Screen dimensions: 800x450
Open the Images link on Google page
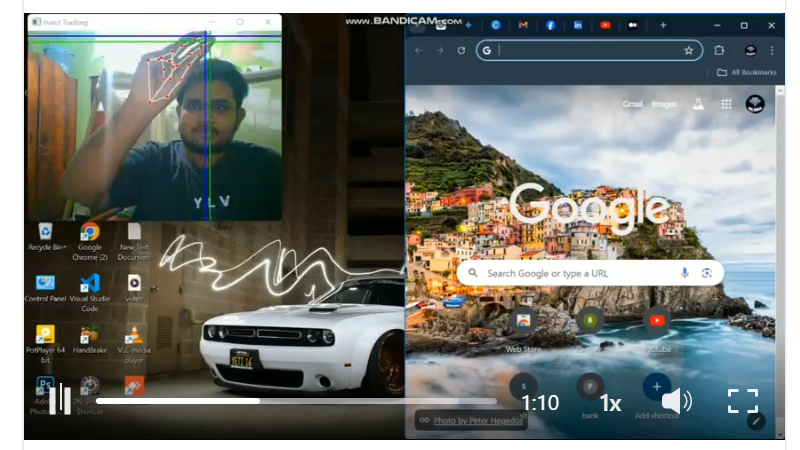tap(664, 104)
